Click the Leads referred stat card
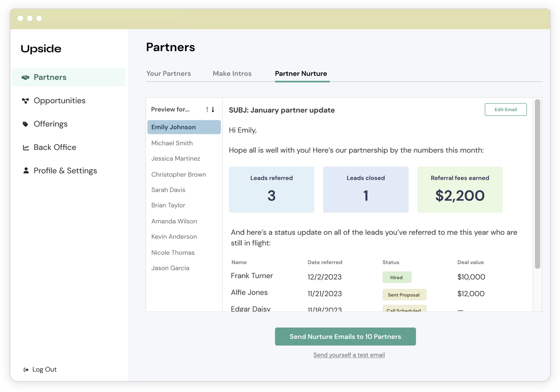The height and width of the screenshot is (392, 560). [271, 190]
